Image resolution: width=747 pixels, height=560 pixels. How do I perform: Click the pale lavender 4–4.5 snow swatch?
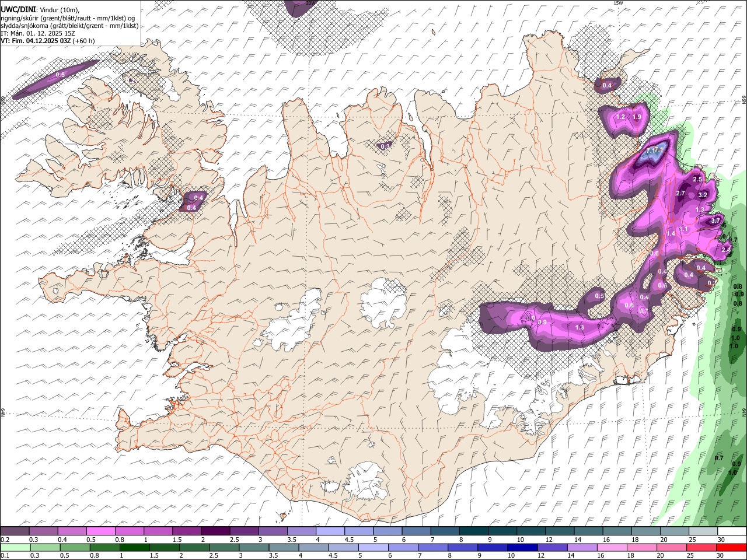pos(330,531)
